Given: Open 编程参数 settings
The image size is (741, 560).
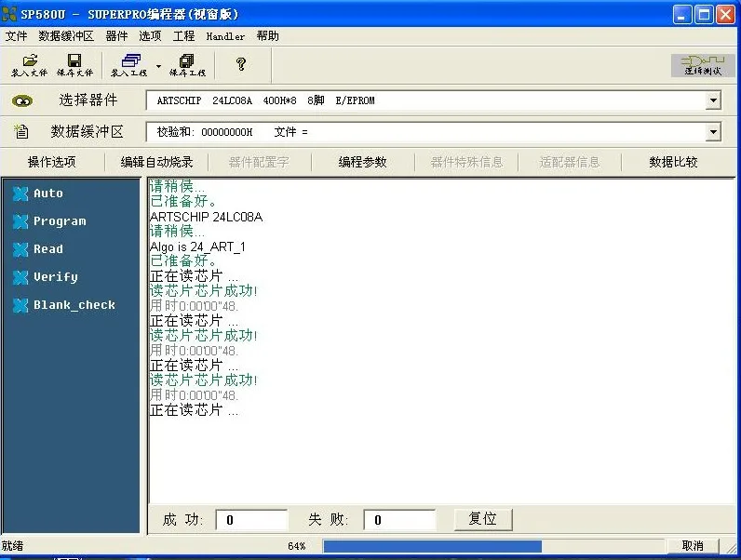Looking at the screenshot, I should point(362,162).
